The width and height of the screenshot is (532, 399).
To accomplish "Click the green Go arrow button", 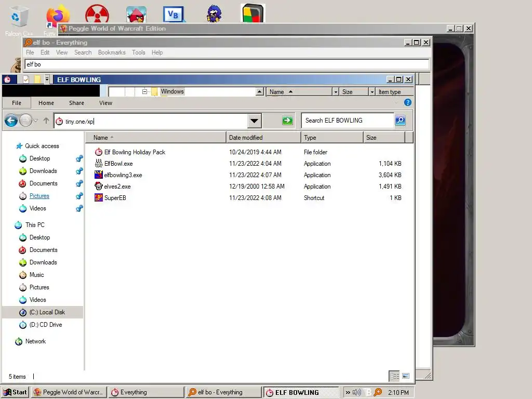I will pos(287,121).
